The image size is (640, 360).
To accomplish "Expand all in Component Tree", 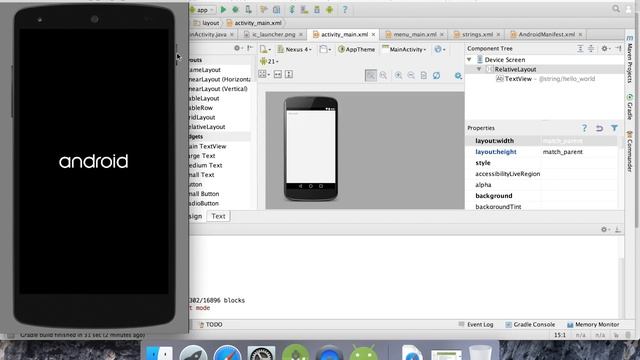I will coord(580,49).
